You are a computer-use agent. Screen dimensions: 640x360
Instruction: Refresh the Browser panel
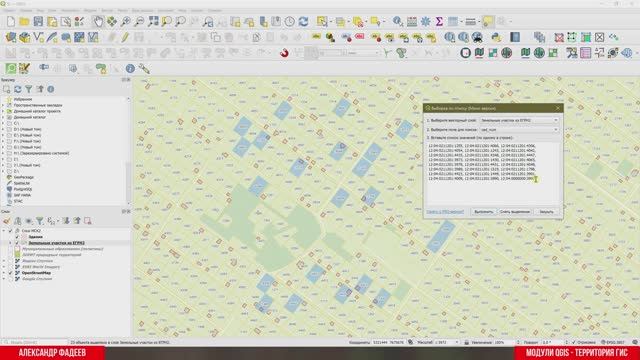click(x=18, y=89)
